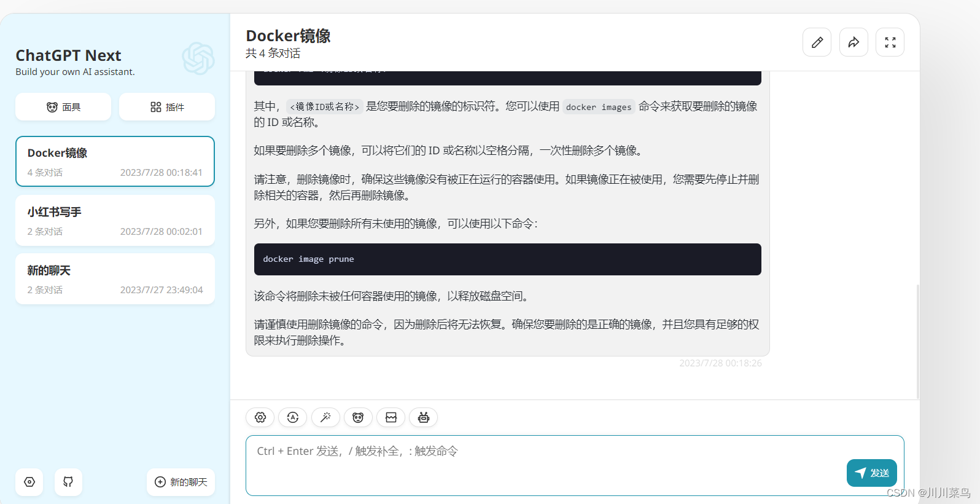Click the message timestamp 2023/7/28 00:18:26
Screen dimensions: 980x504
click(720, 363)
